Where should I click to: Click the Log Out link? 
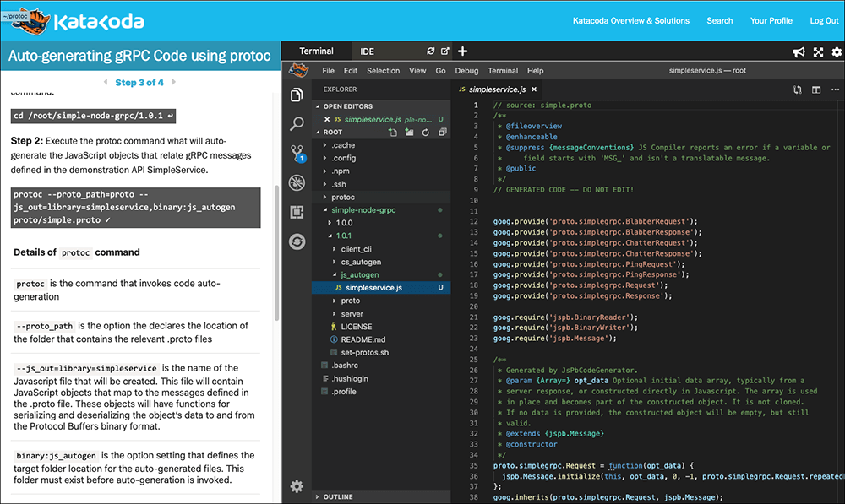click(824, 21)
